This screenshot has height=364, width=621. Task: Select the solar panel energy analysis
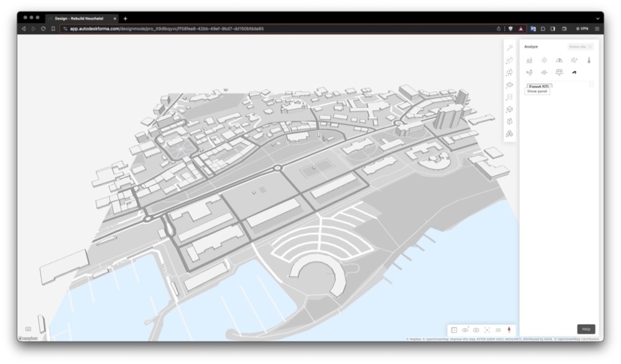[559, 72]
